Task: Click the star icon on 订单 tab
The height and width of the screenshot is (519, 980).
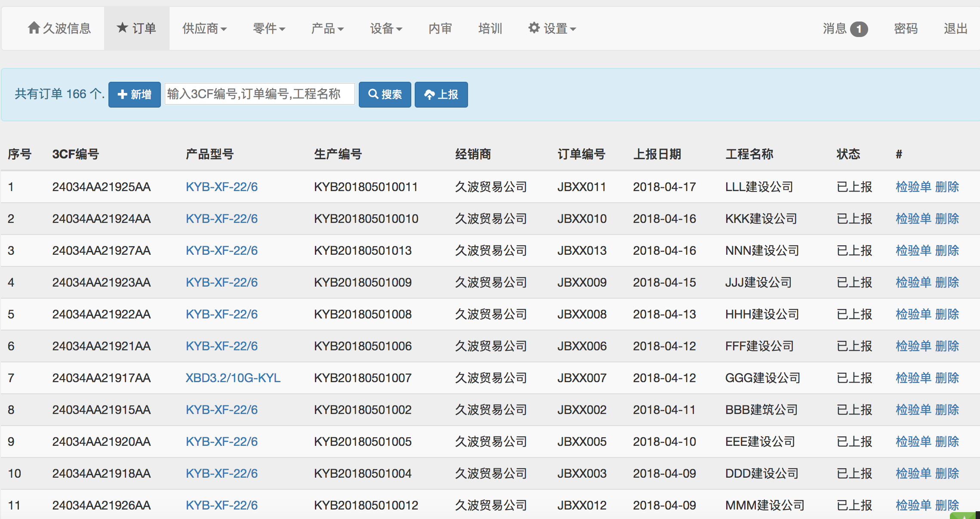Action: coord(122,28)
